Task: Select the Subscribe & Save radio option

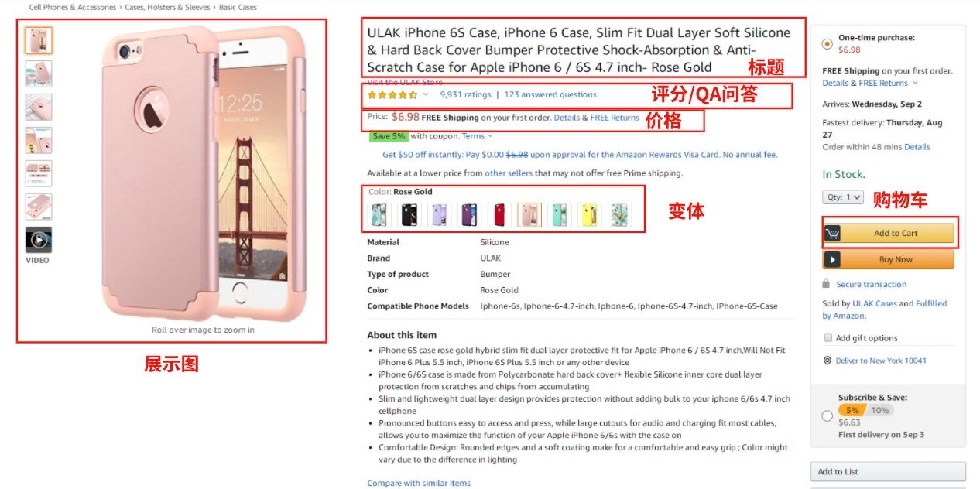Action: (x=828, y=415)
